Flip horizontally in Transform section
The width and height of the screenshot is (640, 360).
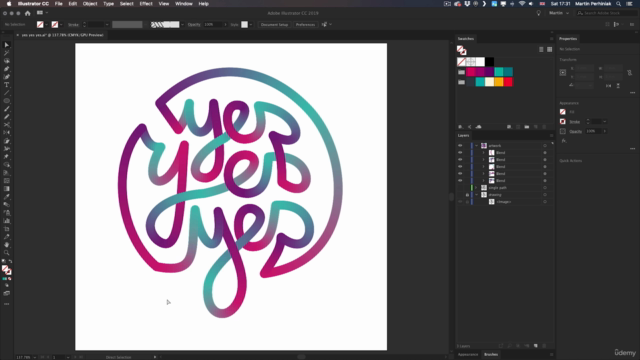click(609, 86)
